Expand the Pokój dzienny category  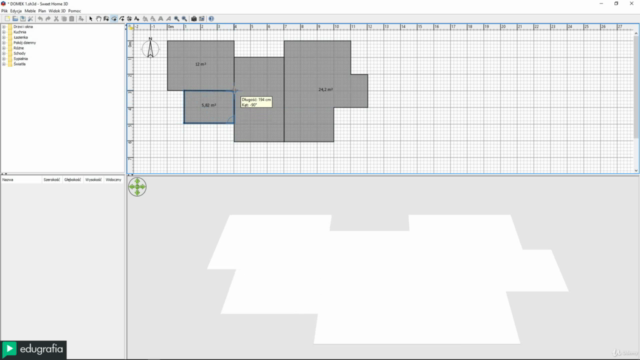pyautogui.click(x=4, y=43)
